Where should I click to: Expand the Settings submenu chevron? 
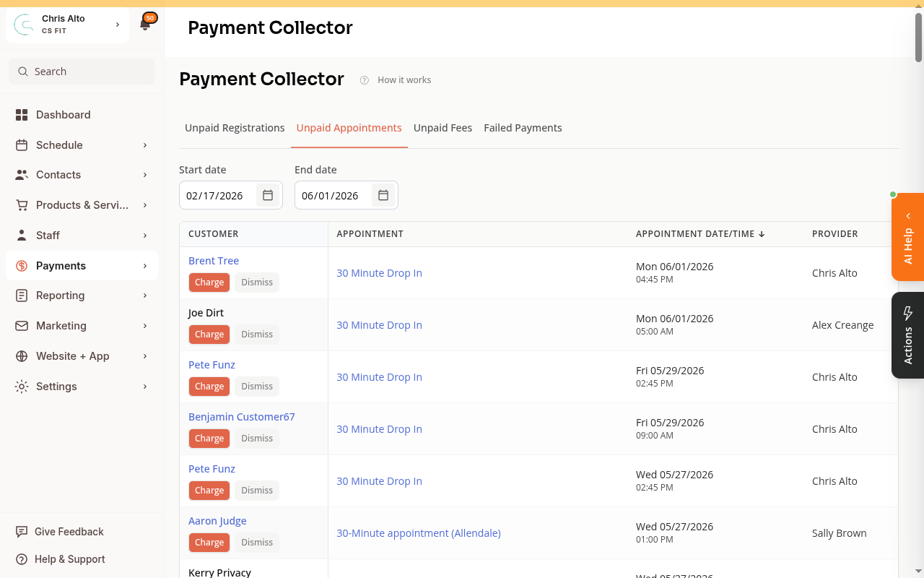click(x=145, y=387)
